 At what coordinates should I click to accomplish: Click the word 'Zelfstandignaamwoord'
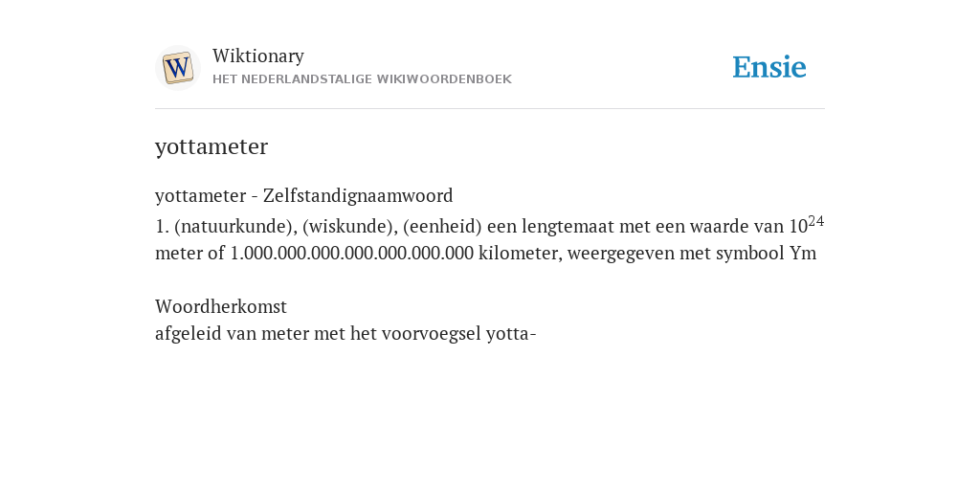(358, 196)
